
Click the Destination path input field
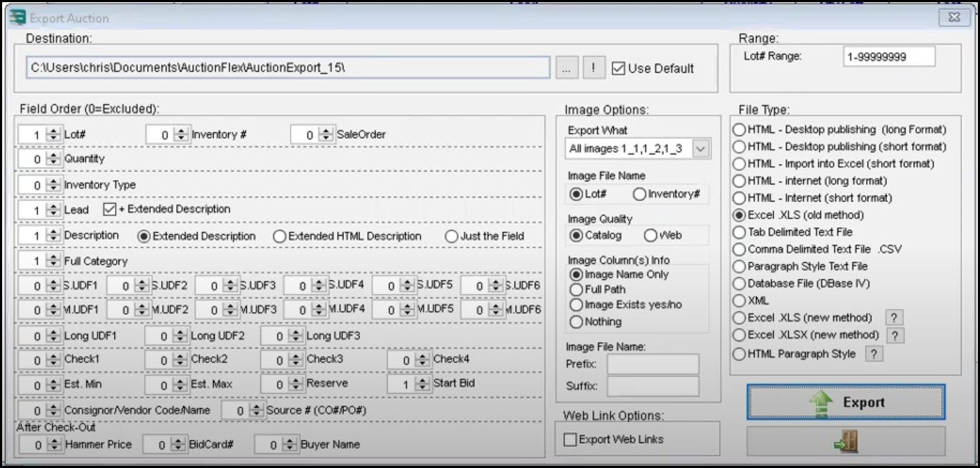pos(288,68)
